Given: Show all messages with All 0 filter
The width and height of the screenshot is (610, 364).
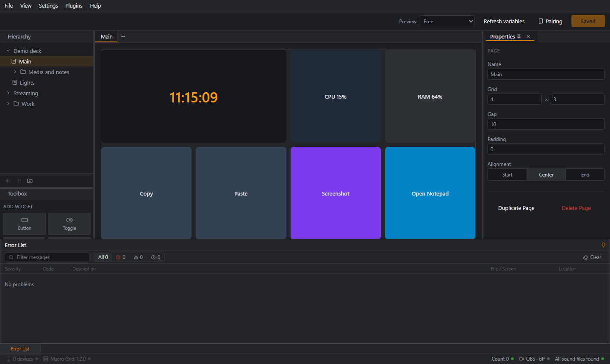Looking at the screenshot, I should pos(103,257).
